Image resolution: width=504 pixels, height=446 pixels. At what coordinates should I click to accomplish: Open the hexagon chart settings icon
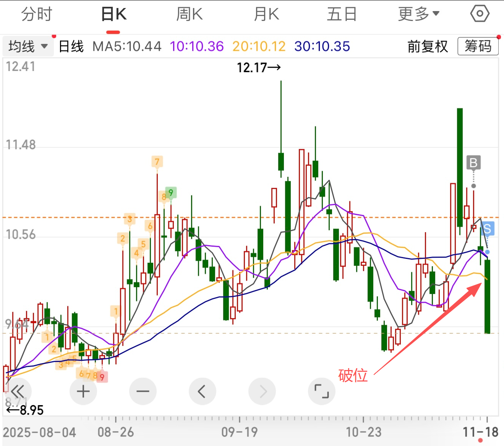coord(480,14)
